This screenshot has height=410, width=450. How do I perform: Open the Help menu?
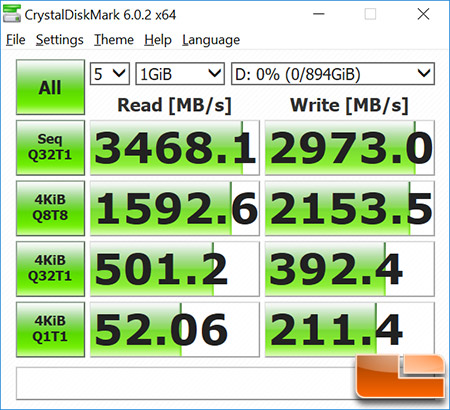click(x=158, y=40)
